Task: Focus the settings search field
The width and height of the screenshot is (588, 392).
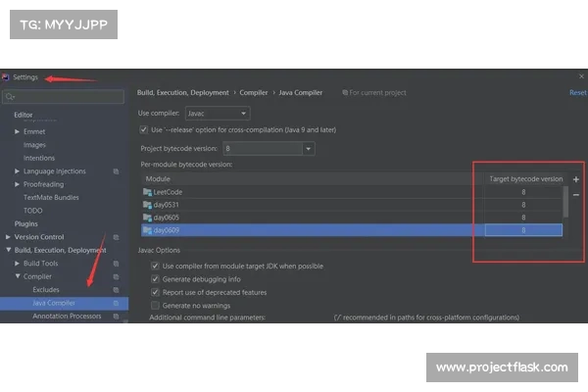Action: [63, 97]
